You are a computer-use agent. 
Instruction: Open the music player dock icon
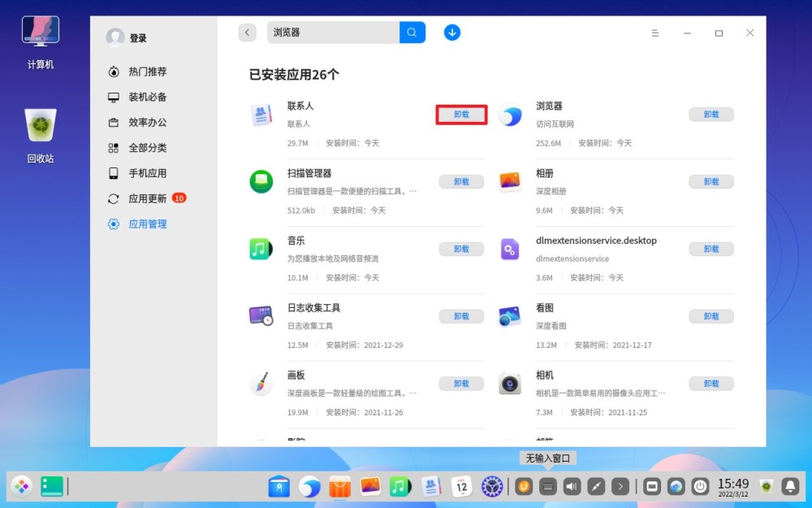point(400,487)
